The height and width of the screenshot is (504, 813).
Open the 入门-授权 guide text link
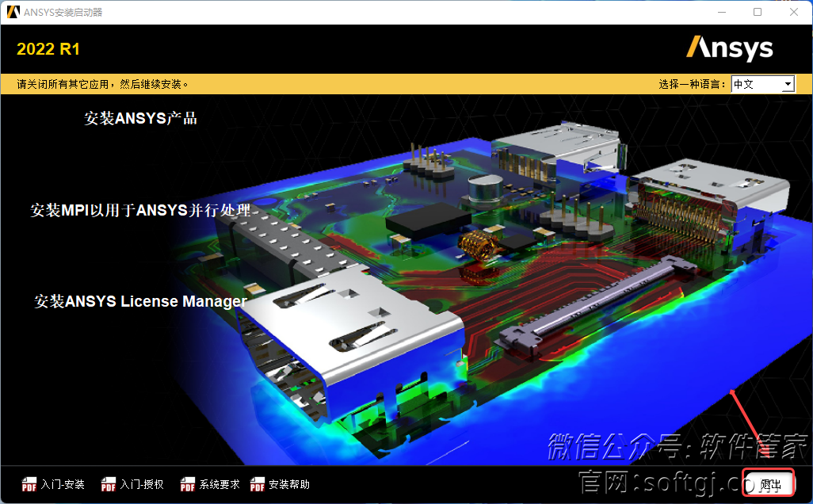[142, 484]
